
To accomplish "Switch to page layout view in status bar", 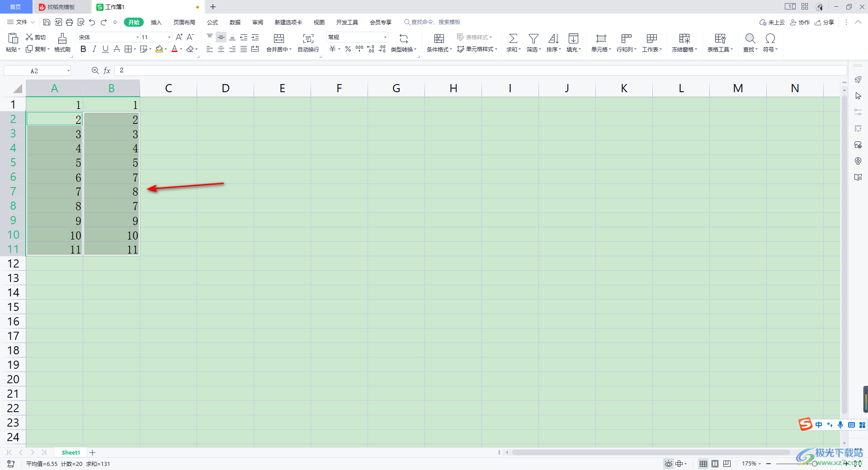I will (715, 464).
